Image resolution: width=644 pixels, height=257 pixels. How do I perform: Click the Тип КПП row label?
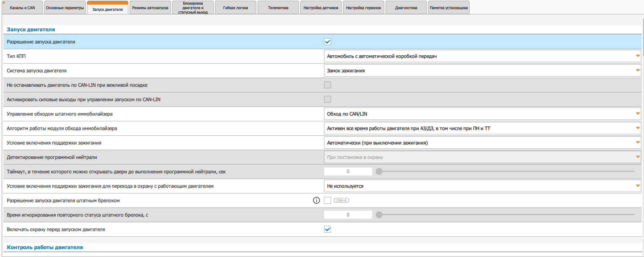tap(16, 56)
